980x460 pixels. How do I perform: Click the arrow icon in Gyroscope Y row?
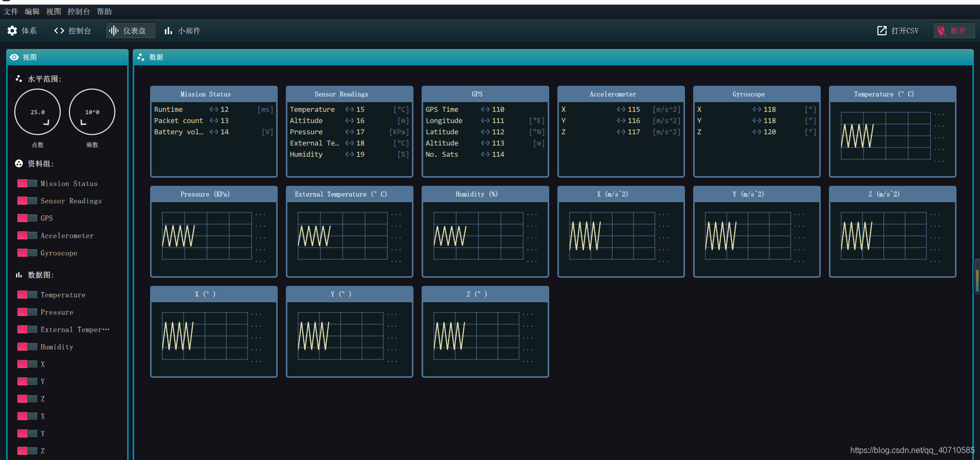(x=757, y=120)
